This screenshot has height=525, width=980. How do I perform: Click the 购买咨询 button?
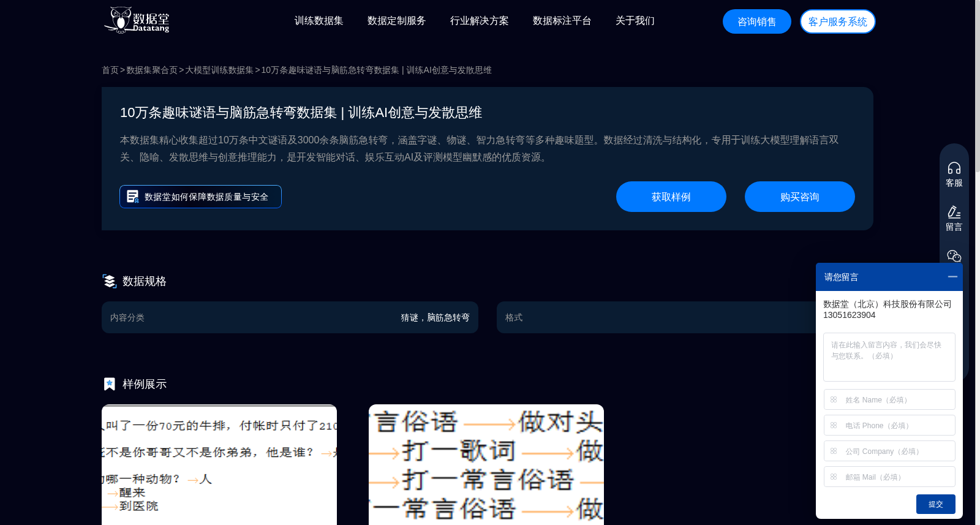(x=800, y=197)
